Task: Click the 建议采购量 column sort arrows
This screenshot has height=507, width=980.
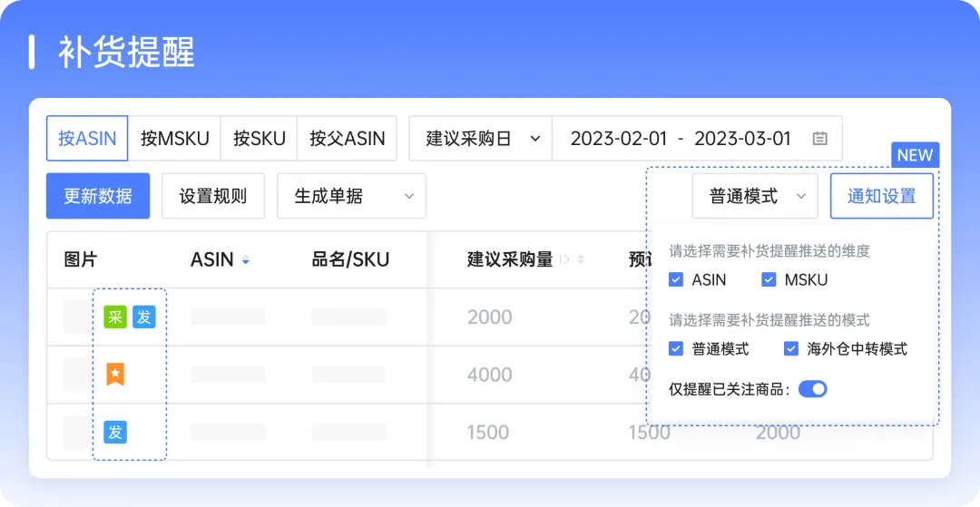Action: 581,259
